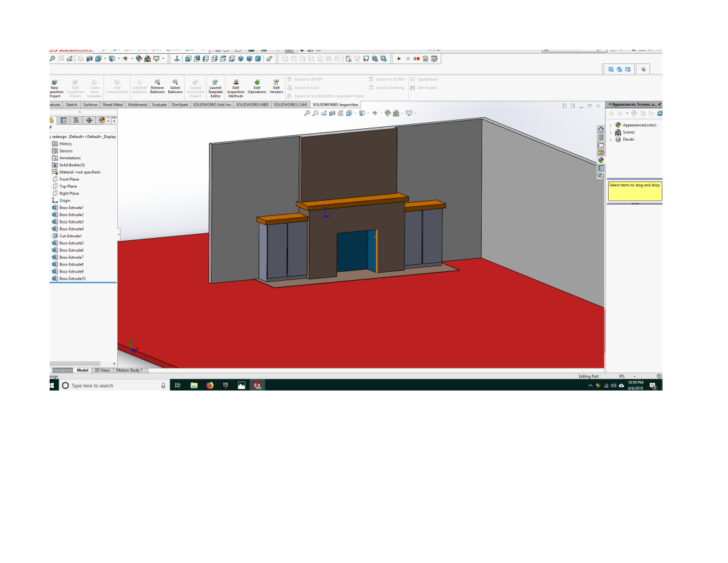Open the DisplayManager color-ball tab

(x=101, y=120)
